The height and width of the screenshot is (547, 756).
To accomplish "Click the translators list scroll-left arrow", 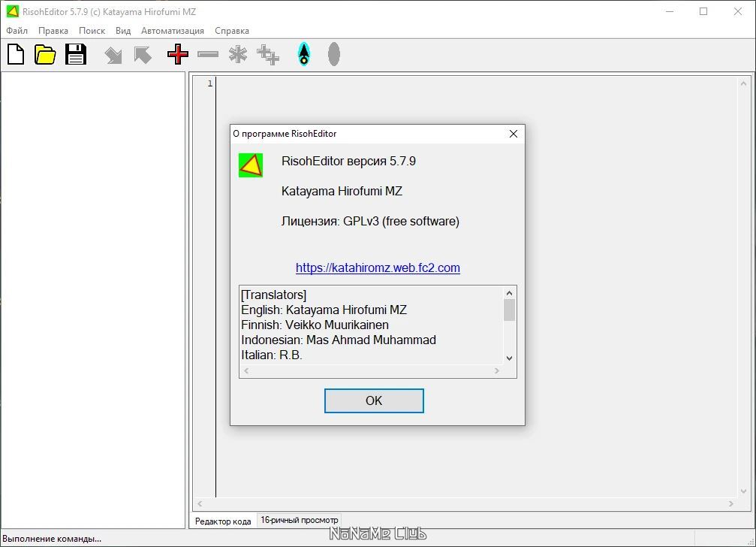I will tap(246, 371).
